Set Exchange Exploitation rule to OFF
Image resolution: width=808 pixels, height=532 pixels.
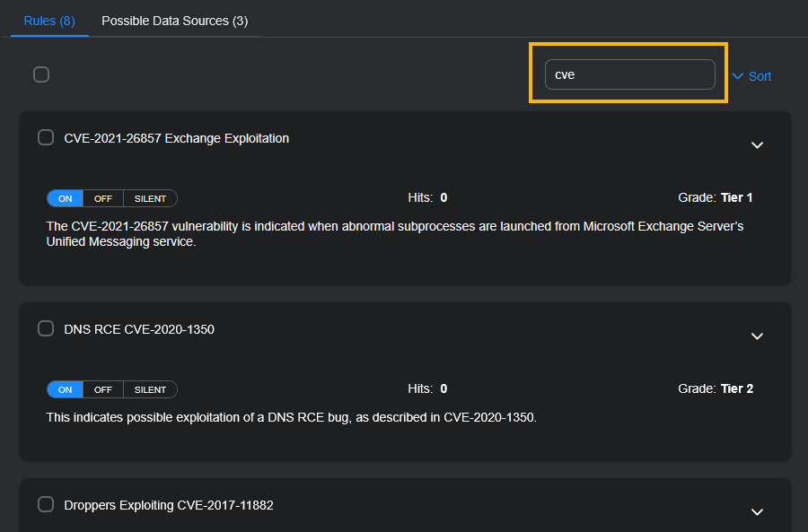pyautogui.click(x=103, y=198)
